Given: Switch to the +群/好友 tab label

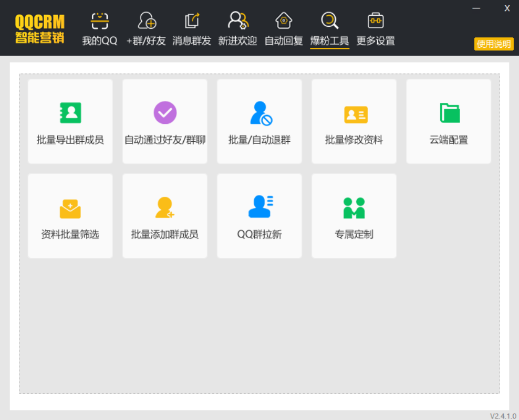Looking at the screenshot, I should point(146,41).
